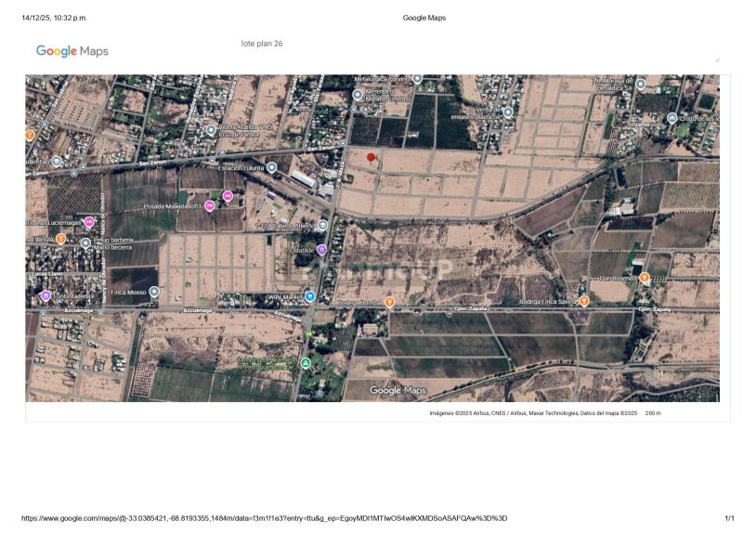
Task: Select the La Matilde purple marker
Action: pos(321,248)
